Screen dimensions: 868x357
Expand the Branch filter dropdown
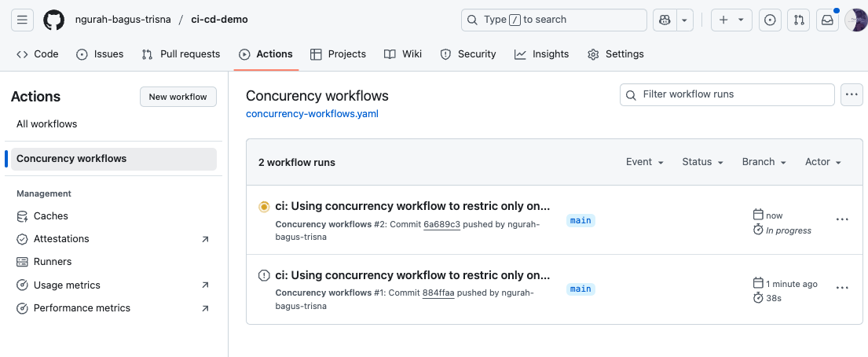764,162
